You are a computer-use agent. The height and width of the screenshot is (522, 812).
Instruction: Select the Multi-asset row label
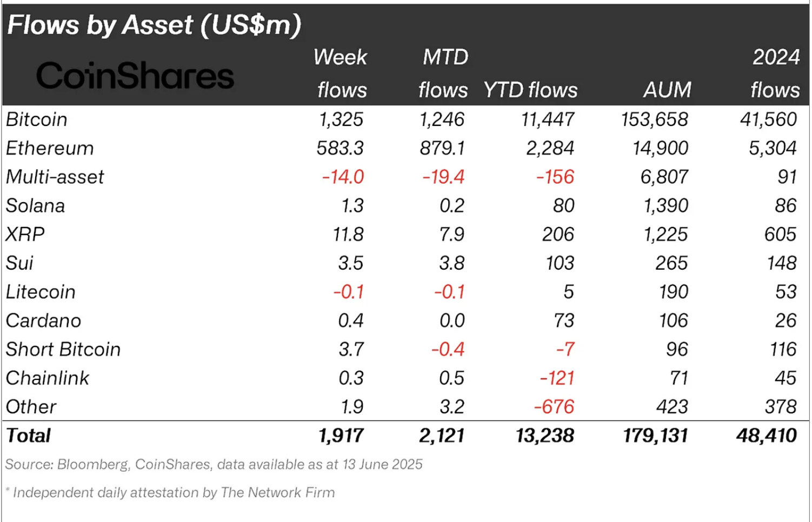tap(55, 177)
